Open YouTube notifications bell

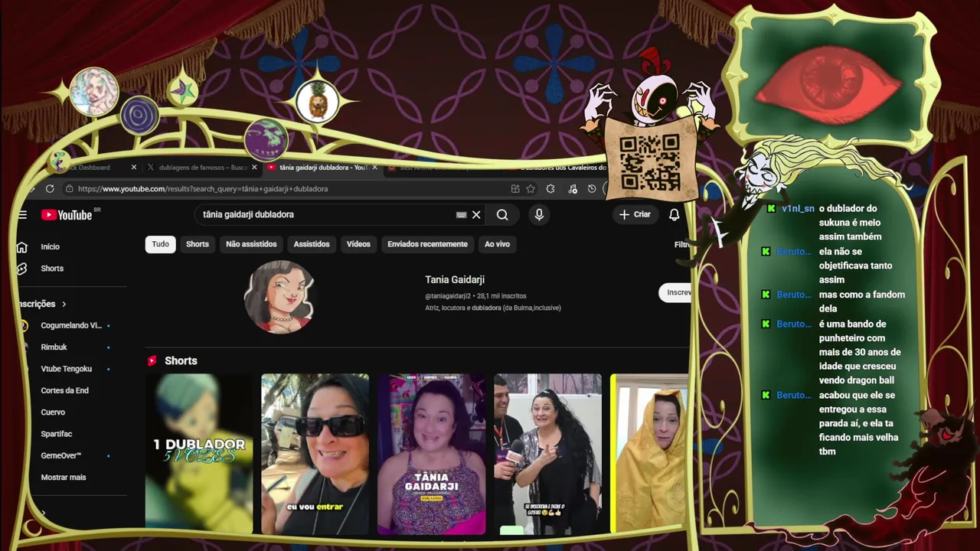tap(674, 215)
